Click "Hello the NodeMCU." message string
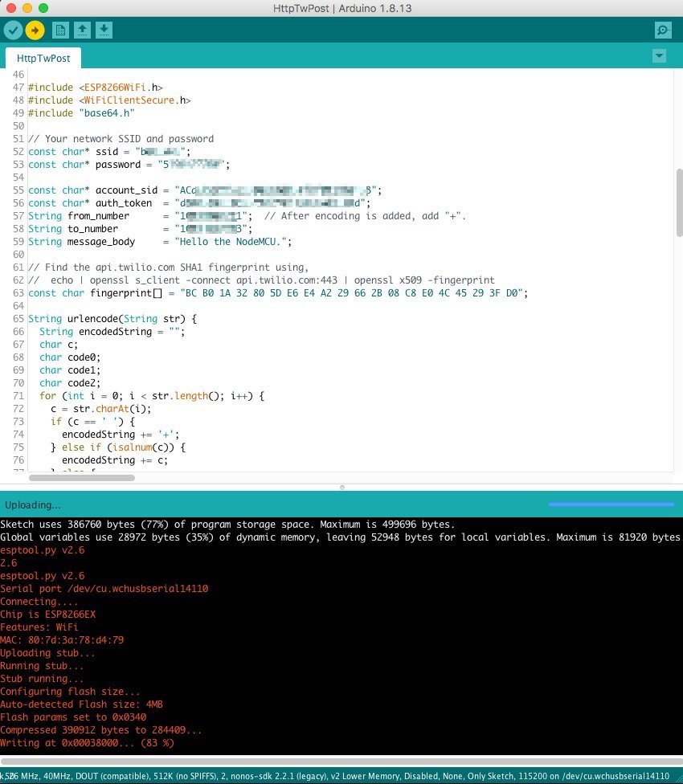This screenshot has width=683, height=784. (231, 242)
